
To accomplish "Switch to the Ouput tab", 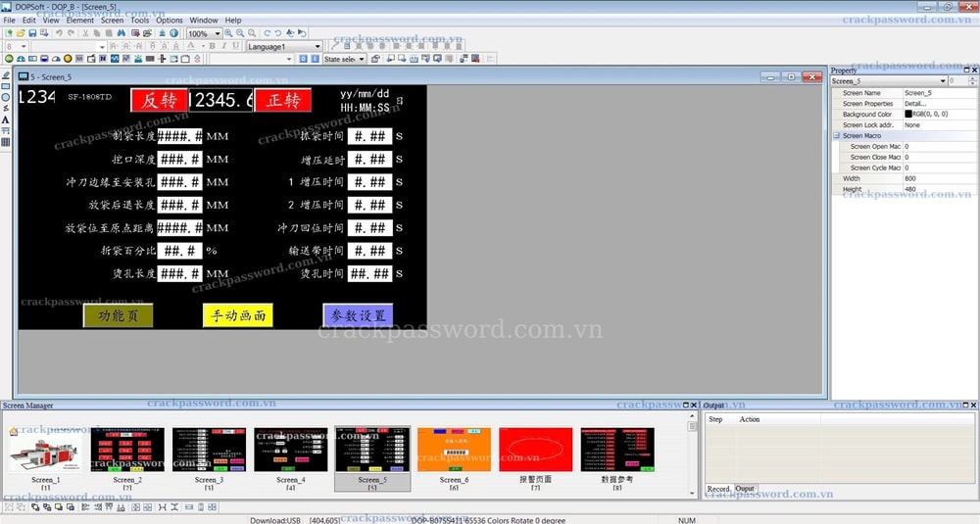I will coord(745,489).
